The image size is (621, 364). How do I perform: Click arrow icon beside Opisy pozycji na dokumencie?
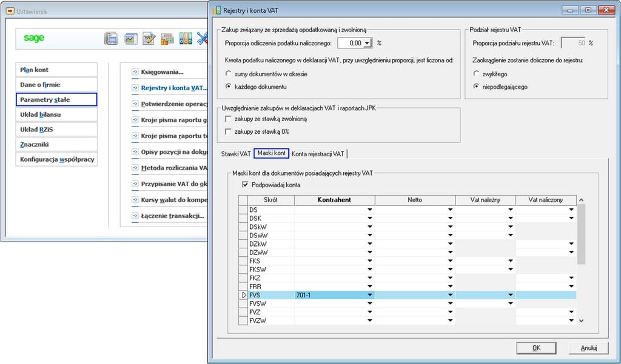click(x=135, y=152)
